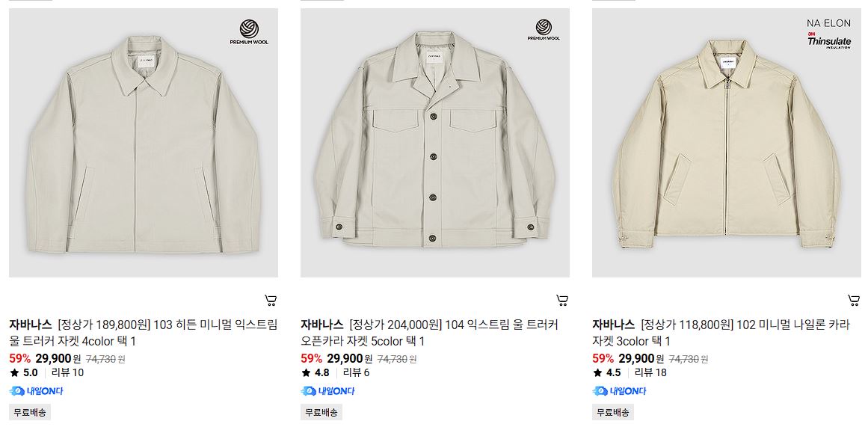The image size is (868, 427).
Task: Open the zip-up nylon collar jacket image
Action: click(x=726, y=143)
